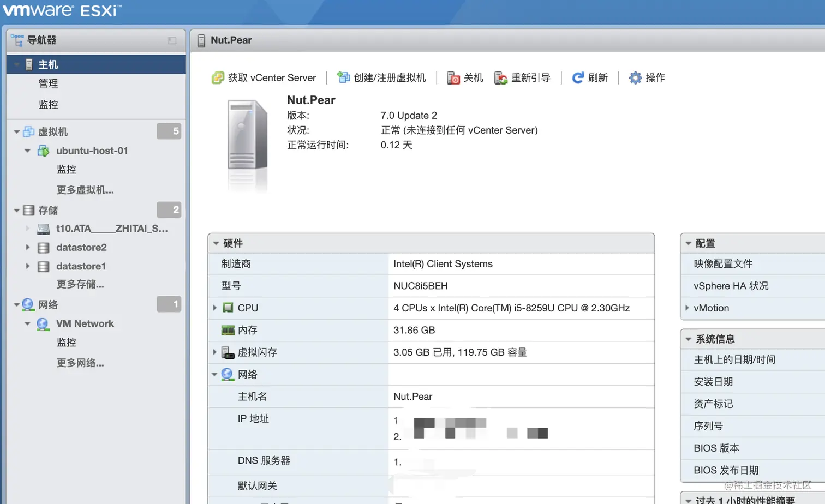The width and height of the screenshot is (825, 504).
Task: Open 更多网络... in the navigator
Action: (x=80, y=363)
